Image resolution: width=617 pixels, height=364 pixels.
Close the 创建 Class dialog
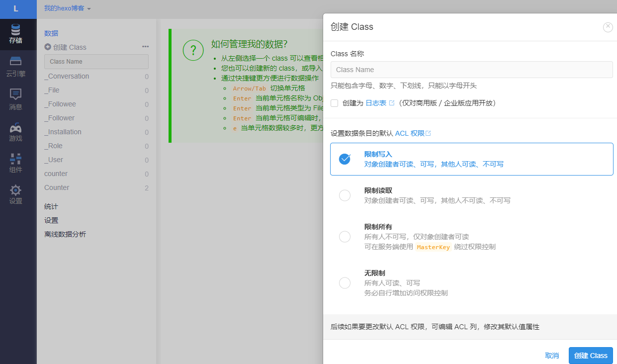(x=608, y=27)
